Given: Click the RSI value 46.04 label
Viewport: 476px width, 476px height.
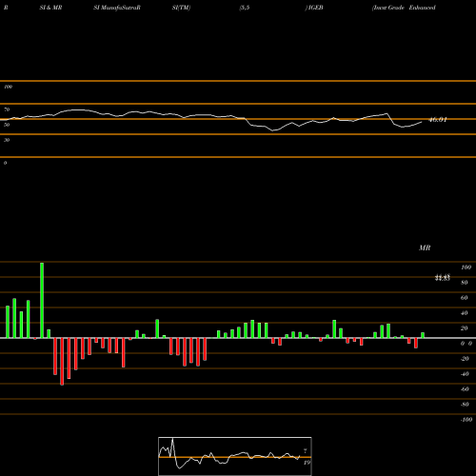Looking at the screenshot, I should pos(438,120).
